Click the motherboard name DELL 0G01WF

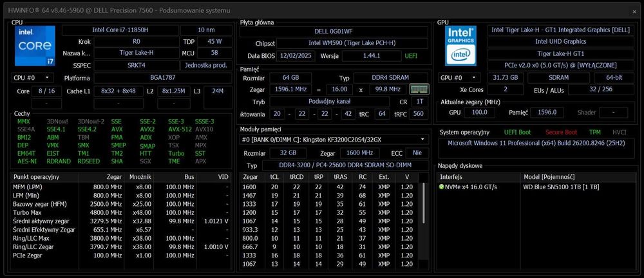(334, 31)
